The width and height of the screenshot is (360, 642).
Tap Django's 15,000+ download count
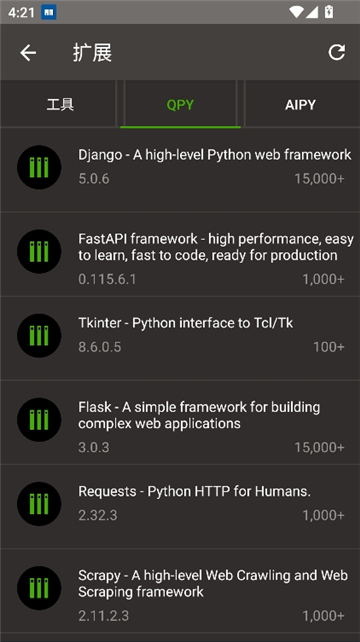(319, 179)
